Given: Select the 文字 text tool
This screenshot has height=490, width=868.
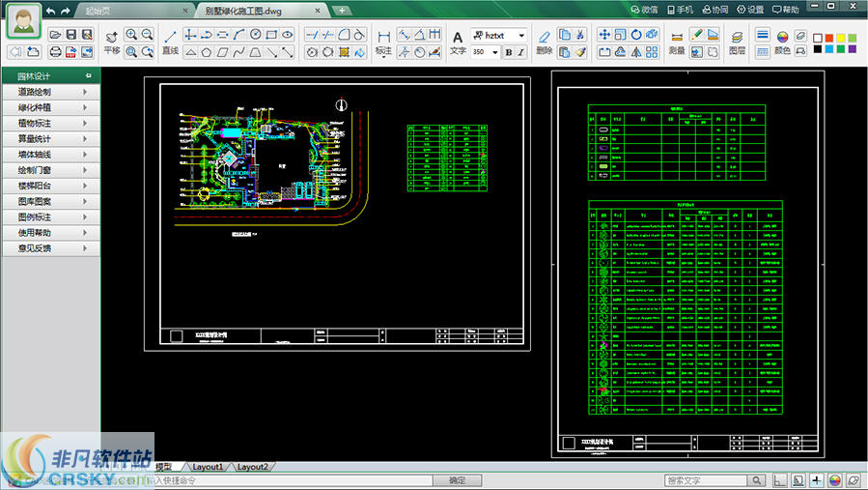Looking at the screenshot, I should [x=458, y=43].
